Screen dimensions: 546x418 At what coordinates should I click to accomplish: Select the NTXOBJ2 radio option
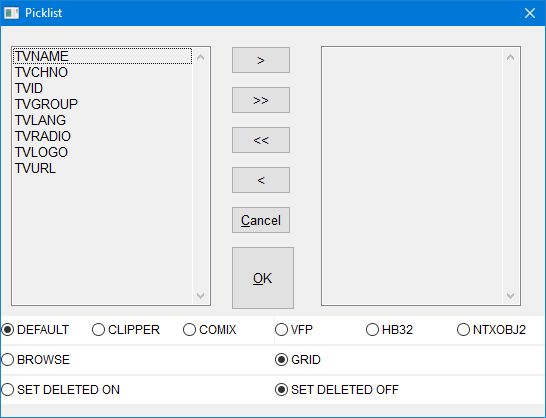(x=491, y=330)
